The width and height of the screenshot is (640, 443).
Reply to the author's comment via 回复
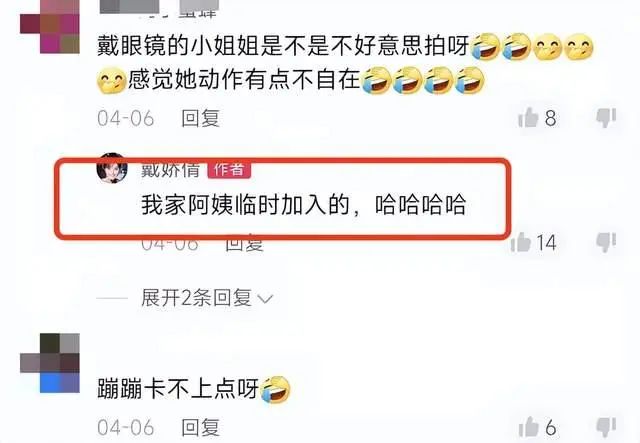pyautogui.click(x=244, y=244)
